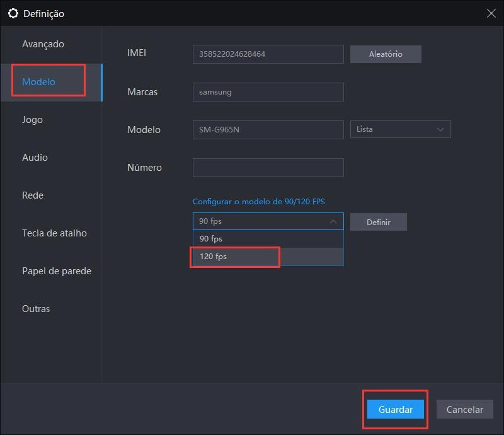
Task: Open Tecla de atalho settings
Action: tap(54, 233)
